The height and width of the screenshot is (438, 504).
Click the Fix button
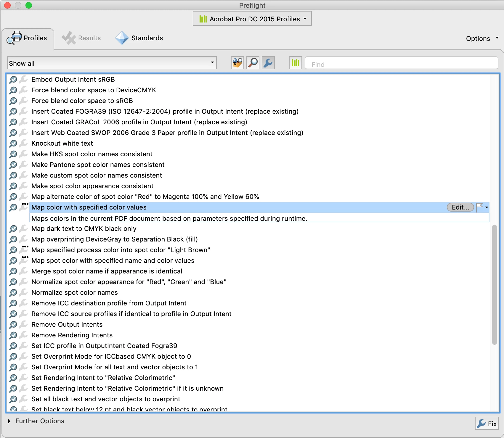[x=487, y=423]
